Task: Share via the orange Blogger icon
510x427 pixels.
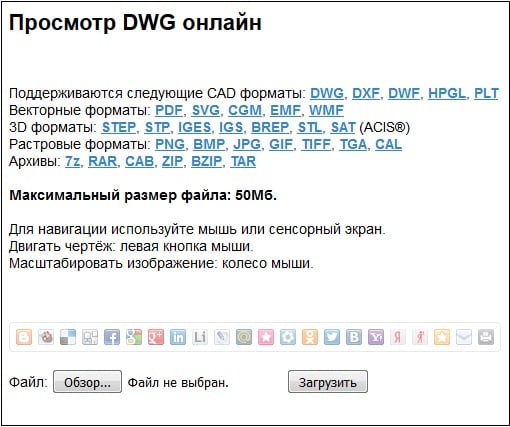Action: [x=24, y=337]
